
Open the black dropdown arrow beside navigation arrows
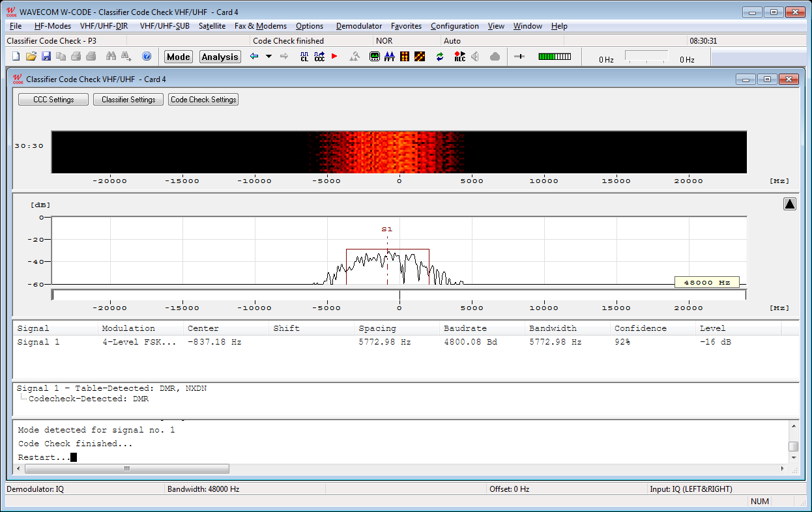268,57
